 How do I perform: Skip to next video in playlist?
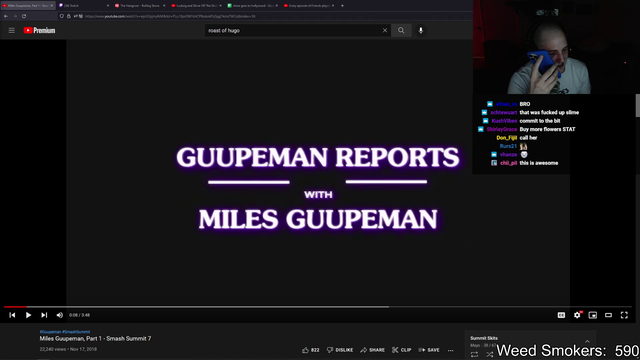coord(44,315)
